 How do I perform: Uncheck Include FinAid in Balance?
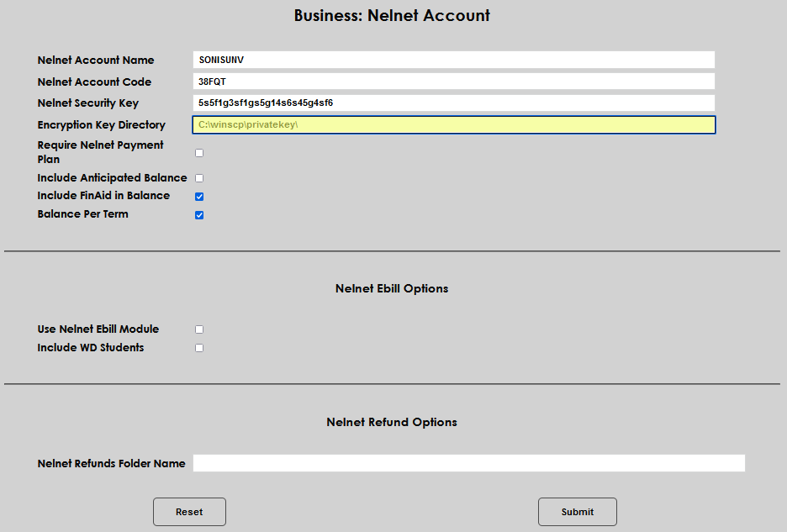pyautogui.click(x=198, y=196)
